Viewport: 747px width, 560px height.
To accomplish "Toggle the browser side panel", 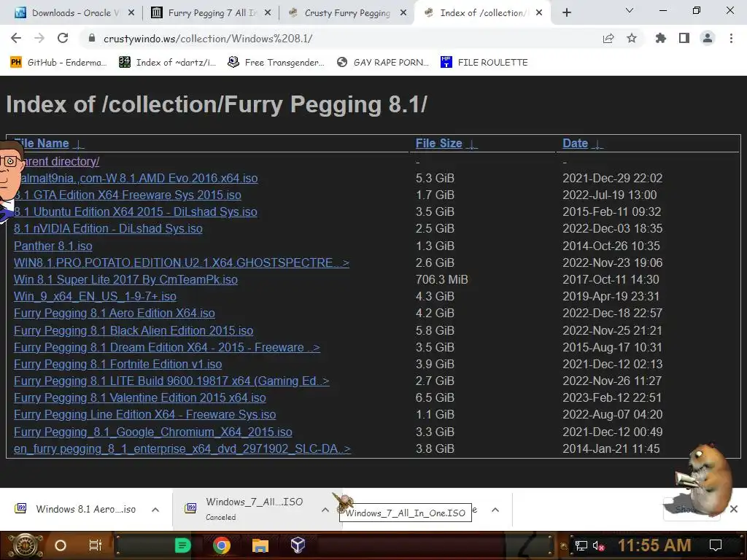I will click(x=684, y=38).
